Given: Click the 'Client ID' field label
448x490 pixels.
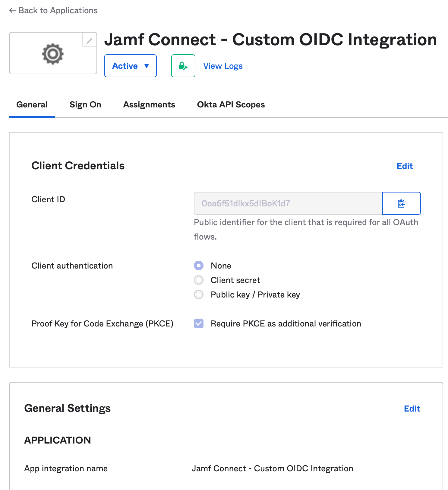Looking at the screenshot, I should (x=48, y=199).
